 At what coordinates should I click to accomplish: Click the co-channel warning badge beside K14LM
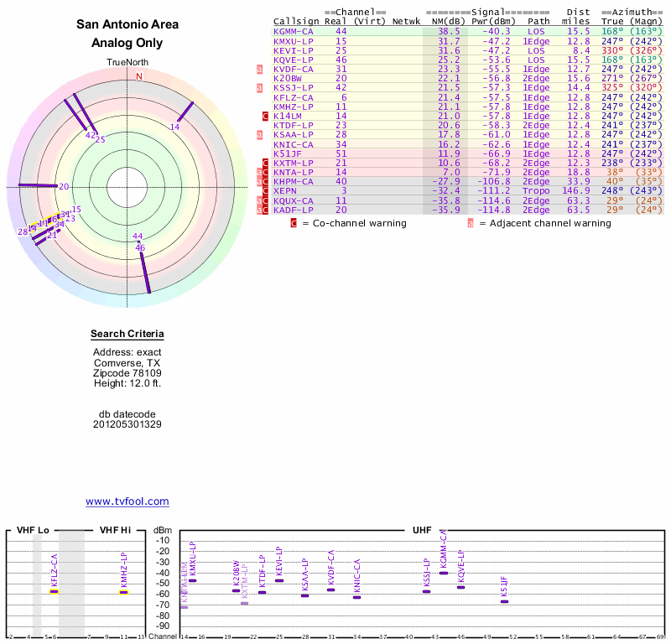tap(266, 116)
